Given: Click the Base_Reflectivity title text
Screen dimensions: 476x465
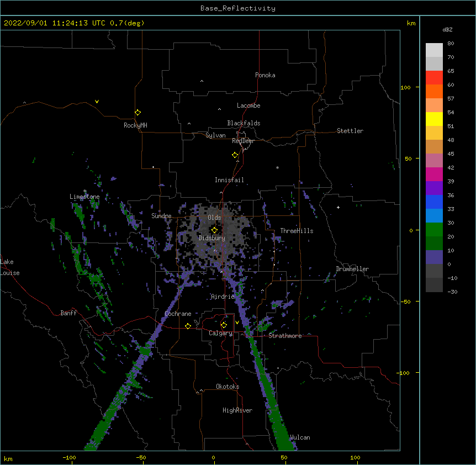Looking at the screenshot, I should pyautogui.click(x=238, y=8).
